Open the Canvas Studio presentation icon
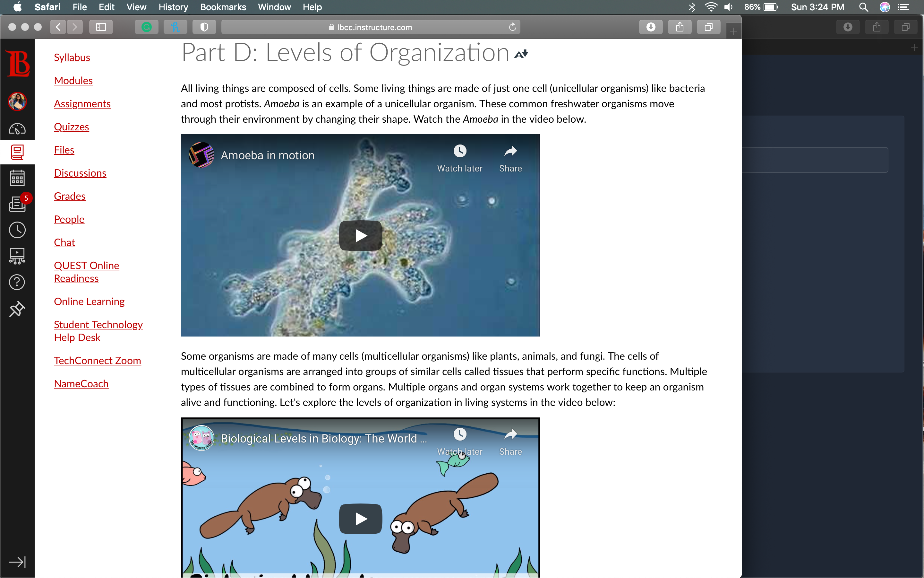 pos(17,256)
